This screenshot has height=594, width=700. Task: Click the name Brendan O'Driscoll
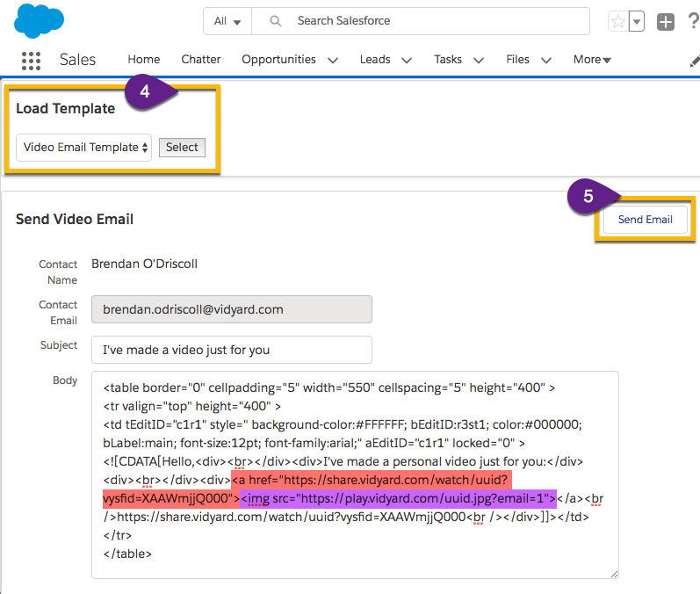coord(144,264)
